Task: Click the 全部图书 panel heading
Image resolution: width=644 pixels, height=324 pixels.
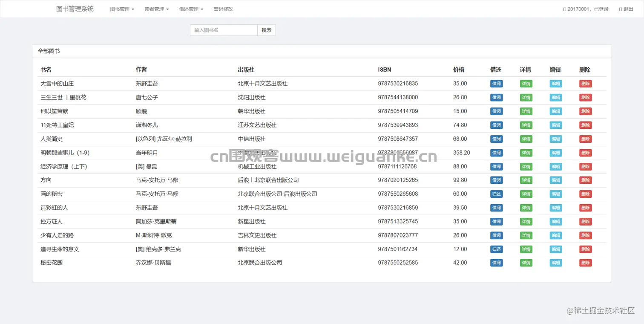Action: click(49, 51)
